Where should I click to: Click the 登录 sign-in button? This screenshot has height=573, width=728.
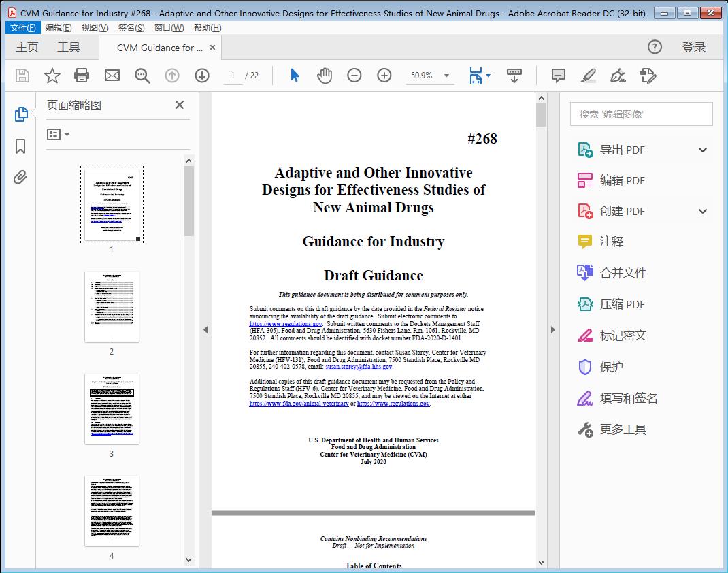click(x=694, y=47)
